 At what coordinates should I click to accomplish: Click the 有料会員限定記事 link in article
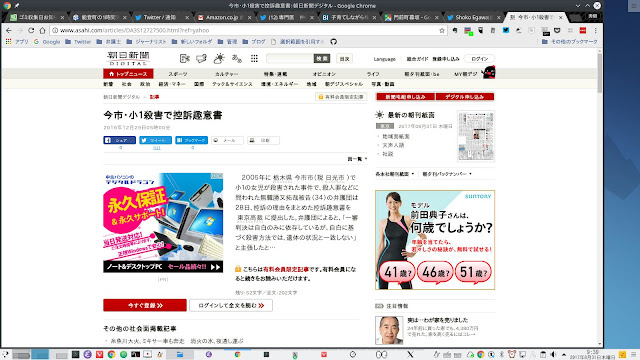286,269
